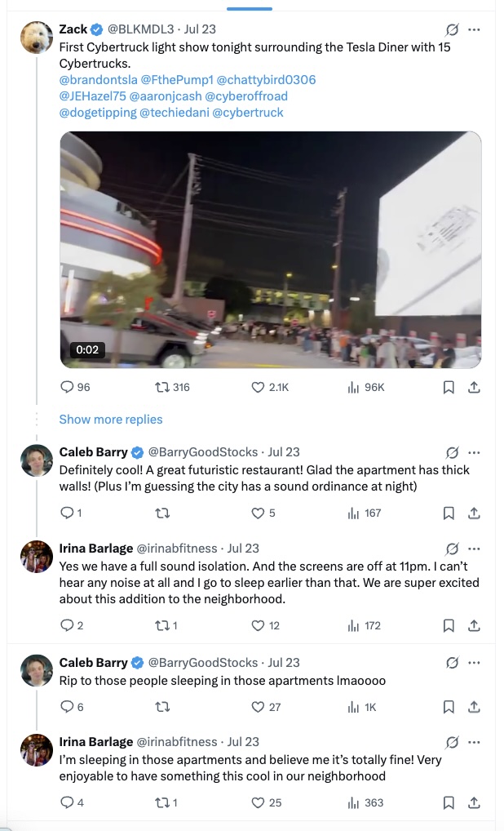This screenshot has width=504, height=831.
Task: Open more options menu on Zack's tweet
Action: [474, 29]
